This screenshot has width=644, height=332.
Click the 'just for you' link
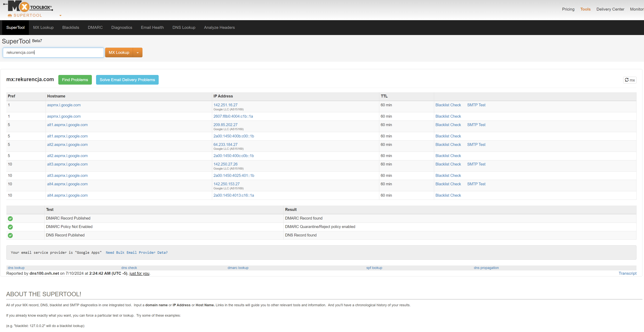click(139, 273)
